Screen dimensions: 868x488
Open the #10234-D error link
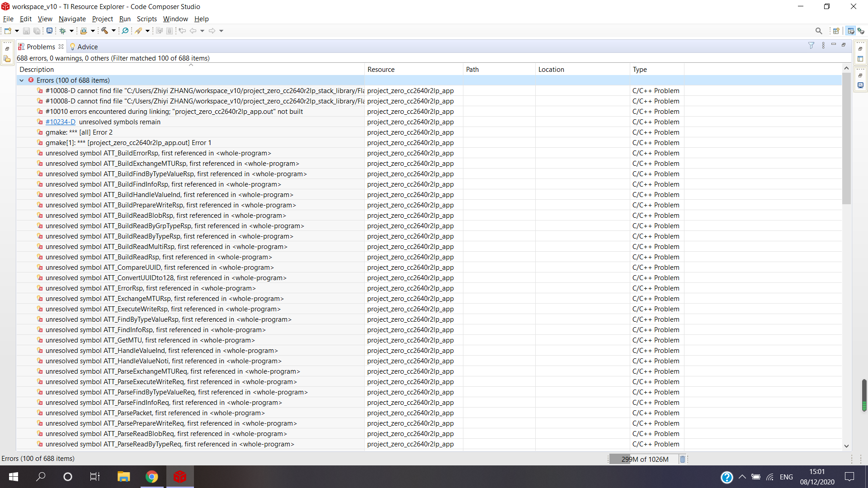(60, 122)
